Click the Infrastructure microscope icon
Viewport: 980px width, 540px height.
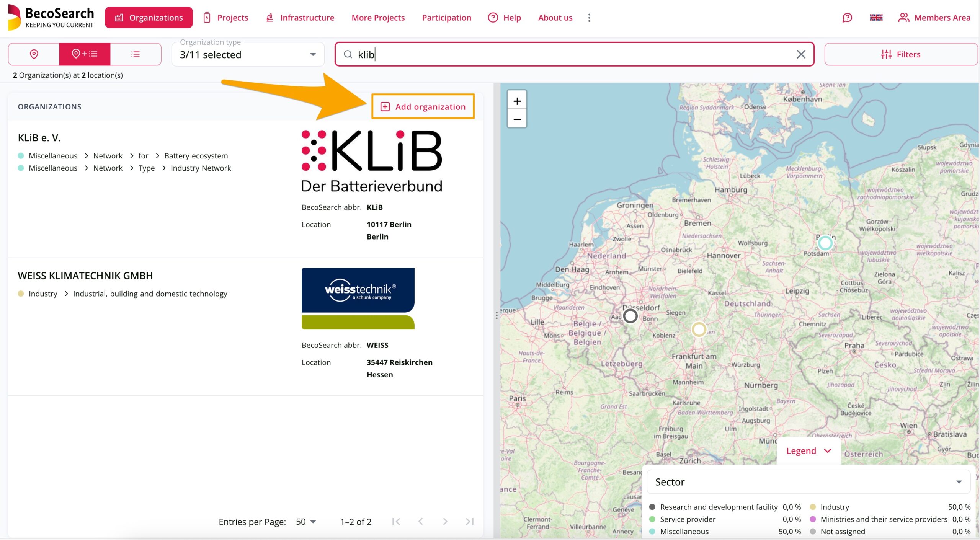(269, 18)
